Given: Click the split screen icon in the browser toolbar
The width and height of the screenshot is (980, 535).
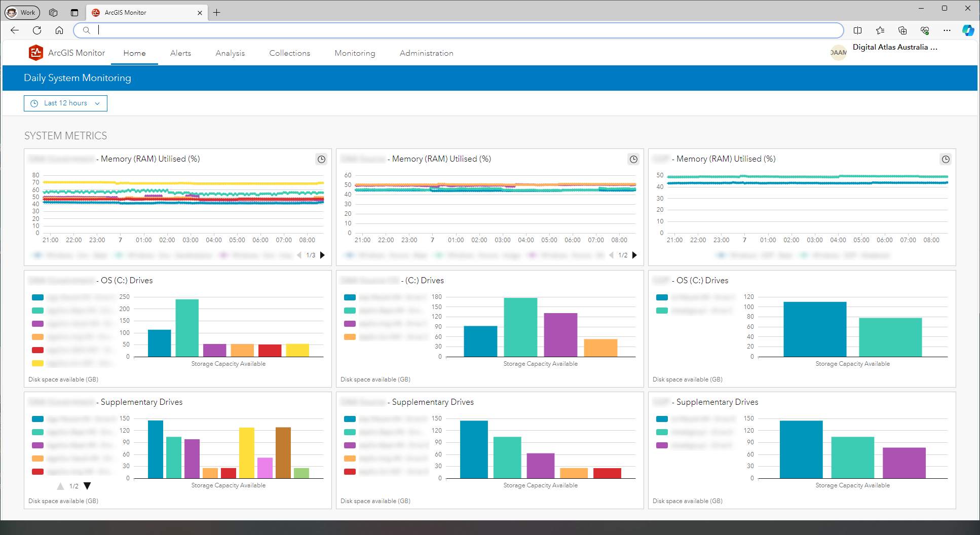Looking at the screenshot, I should click(858, 30).
